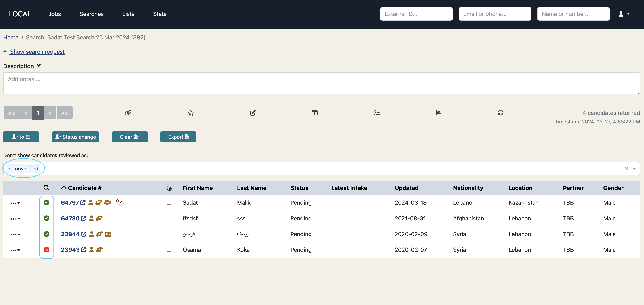This screenshot has width=644, height=305.
Task: Click the star icon to favorite search
Action: pos(191,113)
